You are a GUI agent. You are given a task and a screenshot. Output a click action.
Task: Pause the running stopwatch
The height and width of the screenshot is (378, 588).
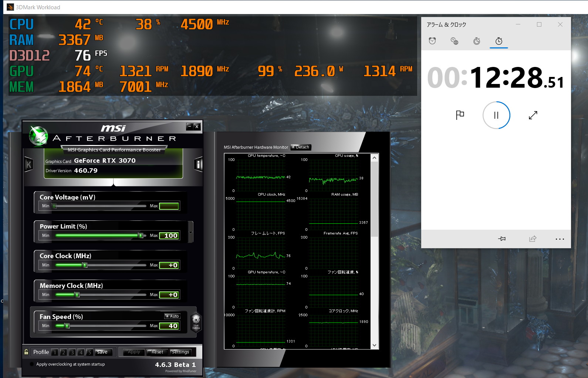[x=496, y=115]
